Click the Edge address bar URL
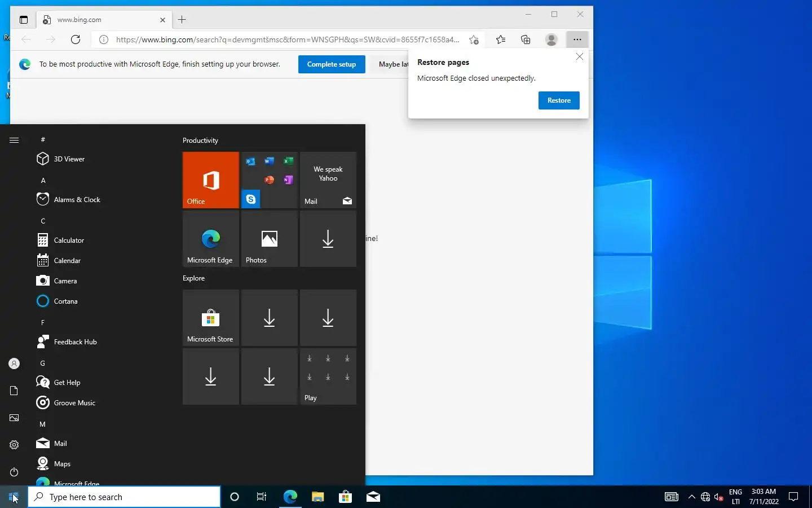The image size is (812, 508). [x=288, y=40]
